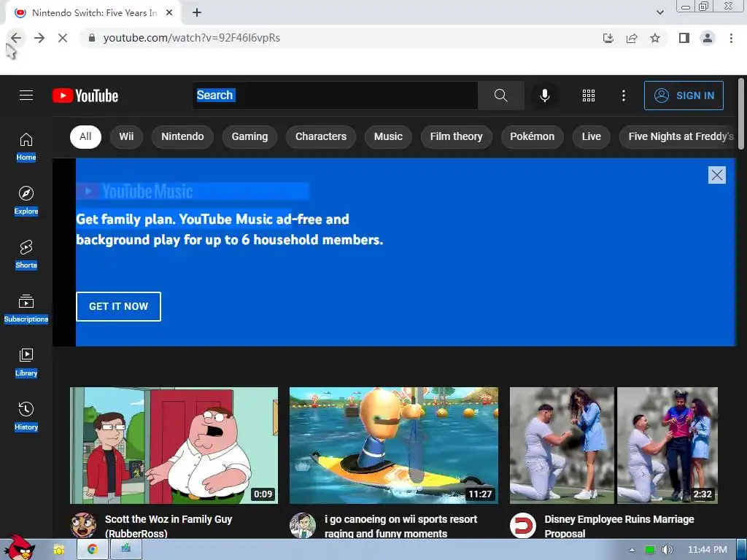Open the YouTube apps grid icon
The image size is (747, 560).
click(589, 96)
